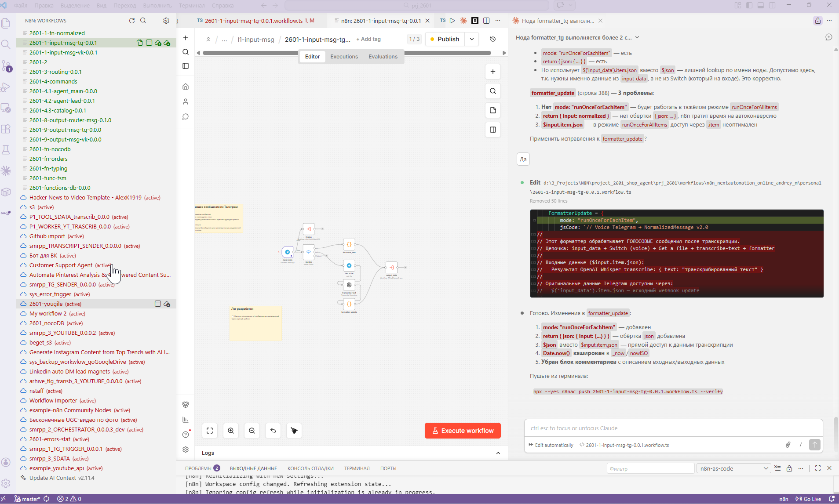Open n8n Workflows panel settings gear
Viewport: 839px width, 504px height.
click(x=166, y=21)
